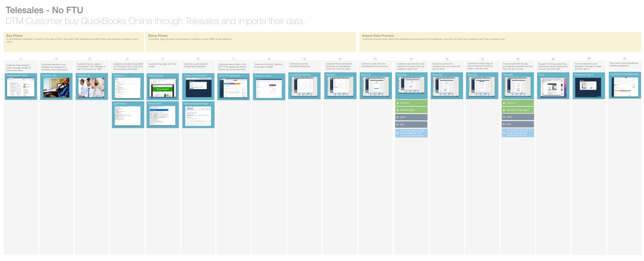Select the Import Data Process header

click(500, 42)
